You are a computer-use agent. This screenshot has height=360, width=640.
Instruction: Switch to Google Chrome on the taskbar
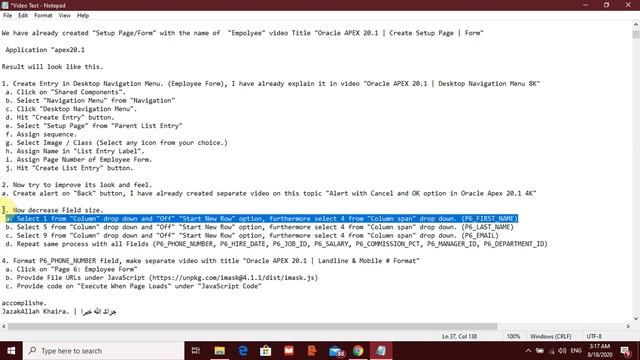click(358, 351)
